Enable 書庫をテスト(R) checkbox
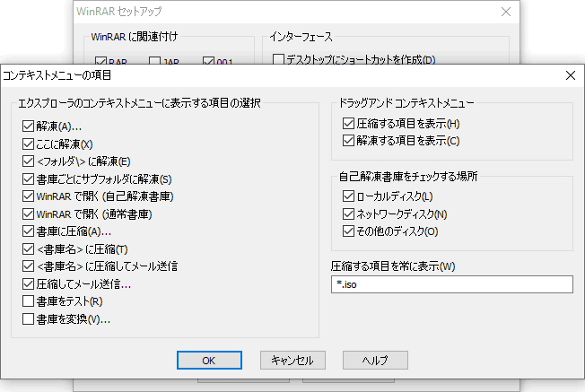Image resolution: width=585 pixels, height=392 pixels. pos(29,301)
